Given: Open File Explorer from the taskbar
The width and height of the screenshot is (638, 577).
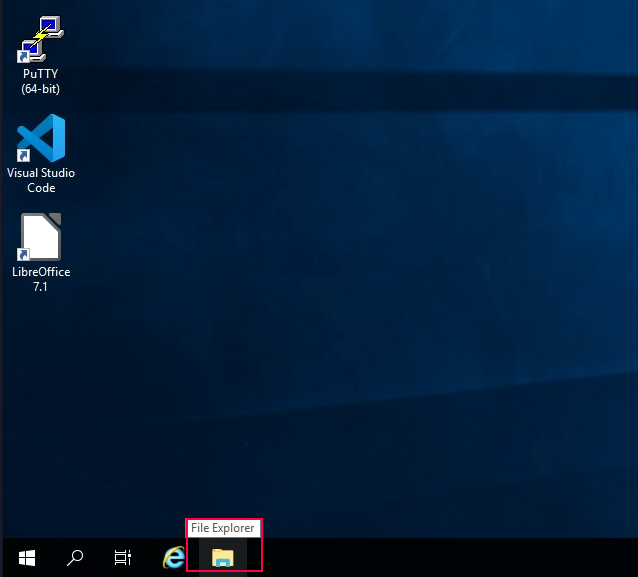Looking at the screenshot, I should pyautogui.click(x=223, y=557).
